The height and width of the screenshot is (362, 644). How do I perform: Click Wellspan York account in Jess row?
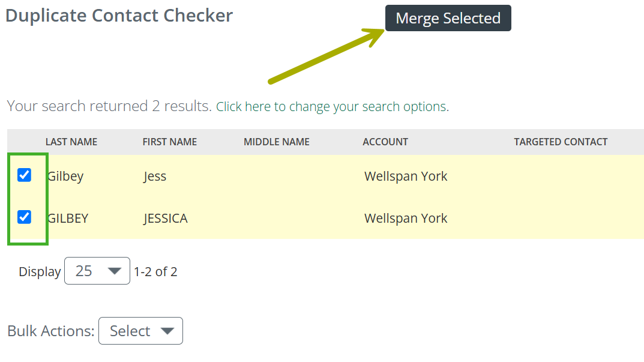coord(406,176)
